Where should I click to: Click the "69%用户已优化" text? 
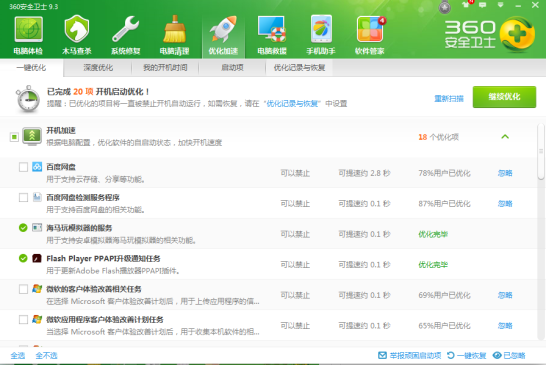point(444,295)
